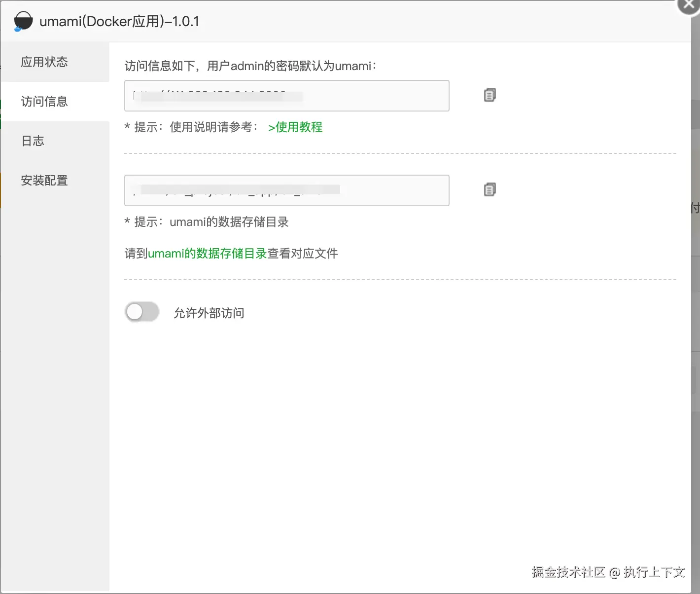Select hint text * 提示：umami的数据存储目录
The height and width of the screenshot is (594, 700).
(207, 222)
